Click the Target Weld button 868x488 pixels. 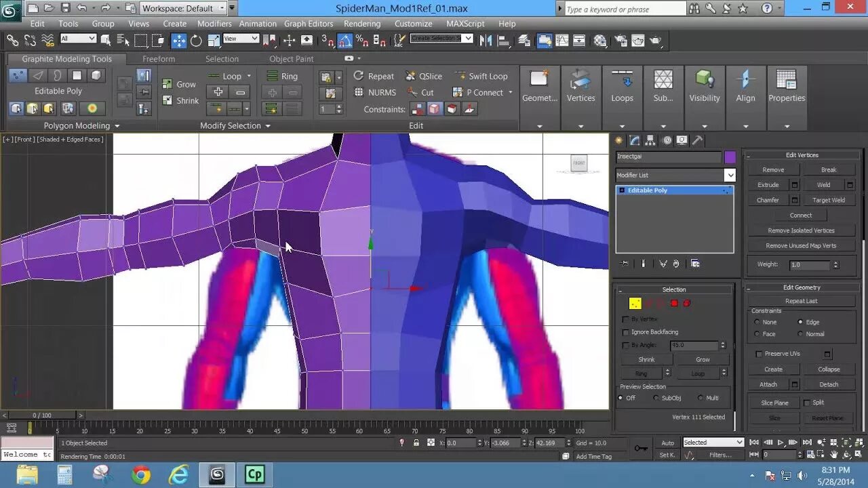coord(829,200)
